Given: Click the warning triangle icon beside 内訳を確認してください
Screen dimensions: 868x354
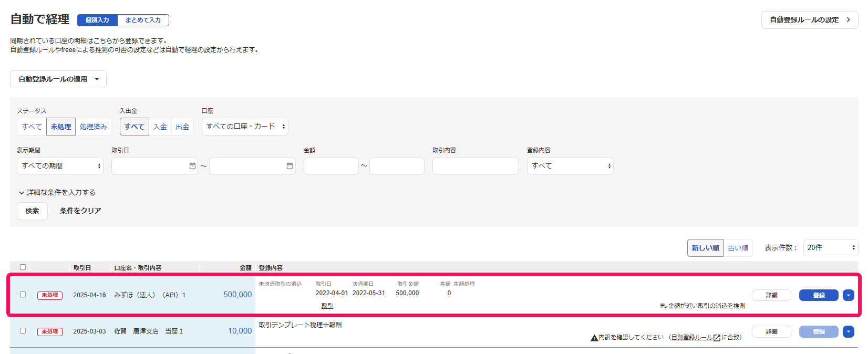Looking at the screenshot, I should click(594, 338).
